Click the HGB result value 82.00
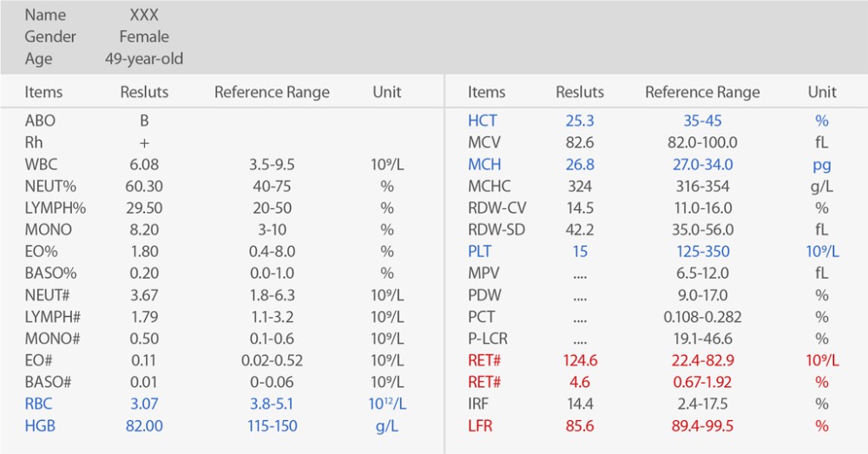868x454 pixels. point(144,426)
